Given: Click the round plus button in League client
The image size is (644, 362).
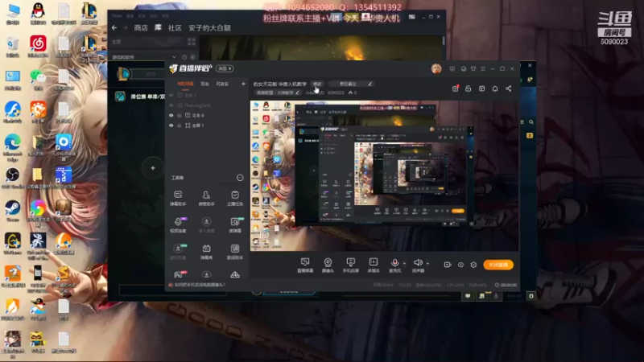Looking at the screenshot, I should point(153,168).
